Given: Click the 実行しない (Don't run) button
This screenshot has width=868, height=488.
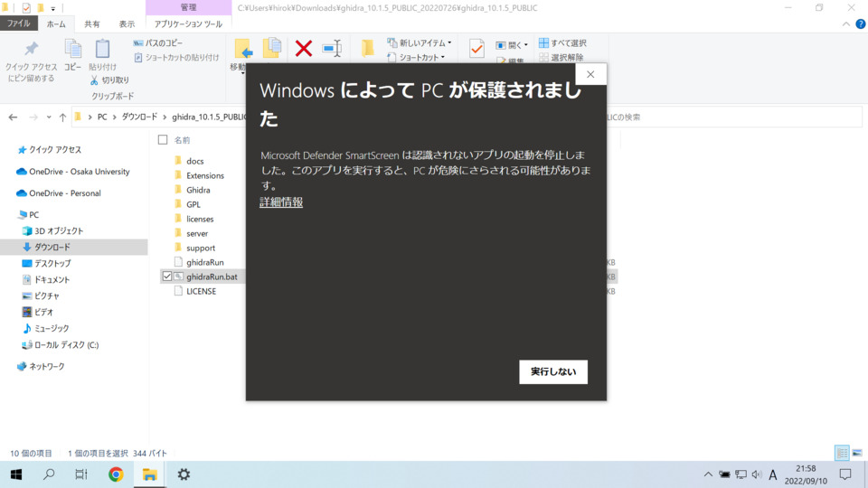Looking at the screenshot, I should (552, 371).
